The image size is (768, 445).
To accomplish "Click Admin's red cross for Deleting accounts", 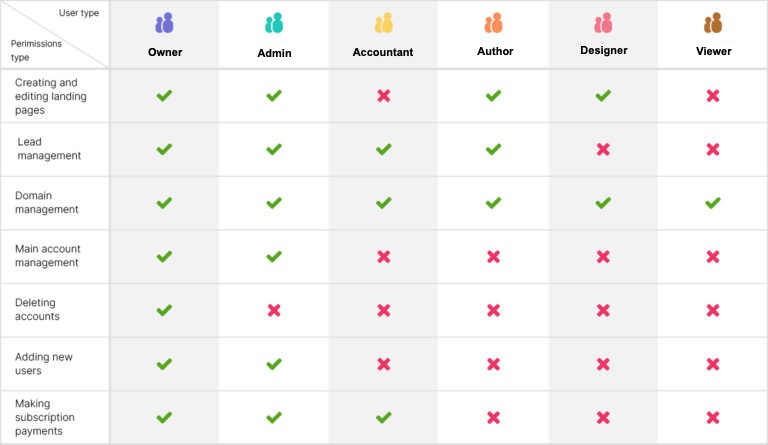I will (x=274, y=310).
